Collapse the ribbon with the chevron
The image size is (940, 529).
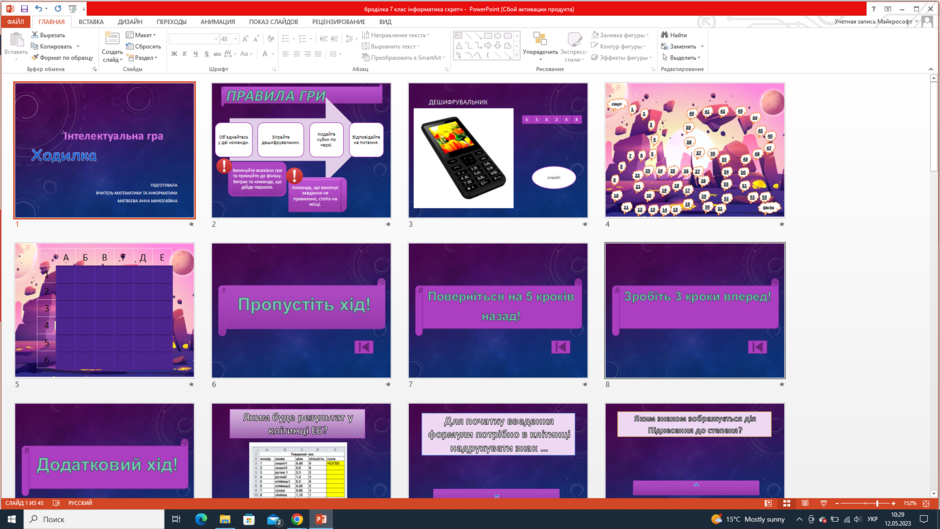pos(931,70)
